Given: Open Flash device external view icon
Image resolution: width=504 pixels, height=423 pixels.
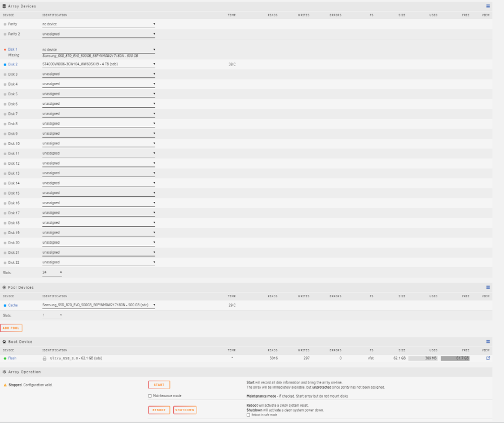Looking at the screenshot, I should [x=488, y=358].
